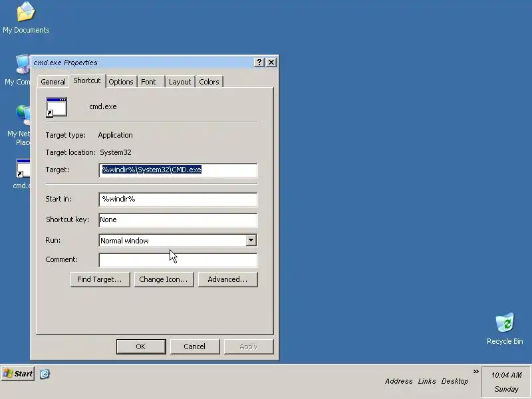Launch Internet Explorer quick launch icon
The image size is (532, 399).
[45, 374]
